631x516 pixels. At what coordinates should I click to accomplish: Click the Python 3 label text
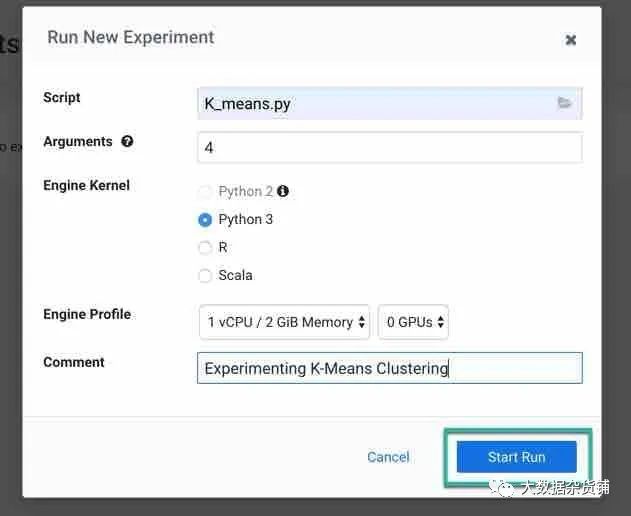pos(245,220)
